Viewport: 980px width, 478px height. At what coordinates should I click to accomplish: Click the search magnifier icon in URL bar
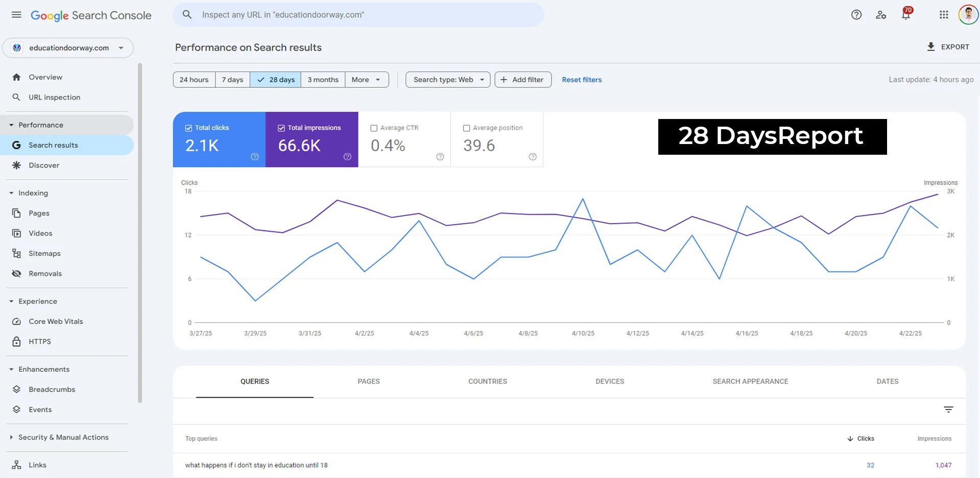(x=187, y=15)
